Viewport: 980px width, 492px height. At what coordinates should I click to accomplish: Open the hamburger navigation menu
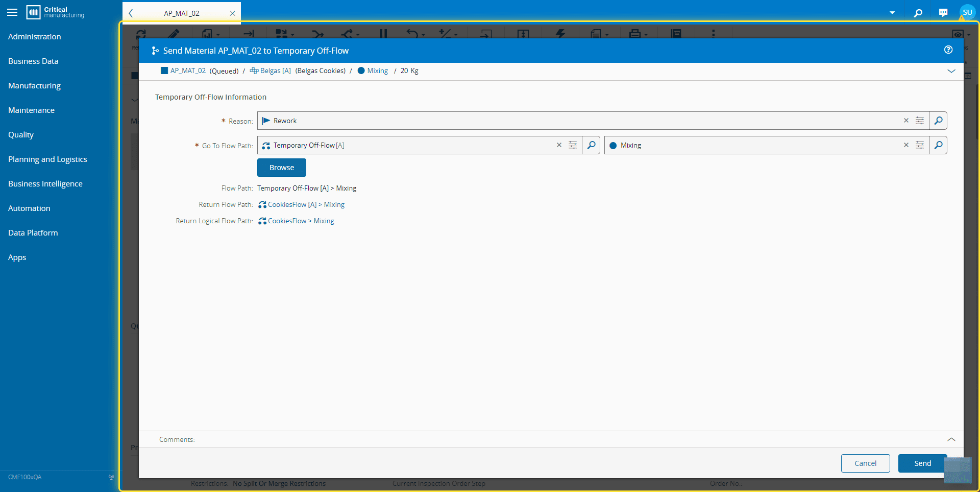point(12,12)
